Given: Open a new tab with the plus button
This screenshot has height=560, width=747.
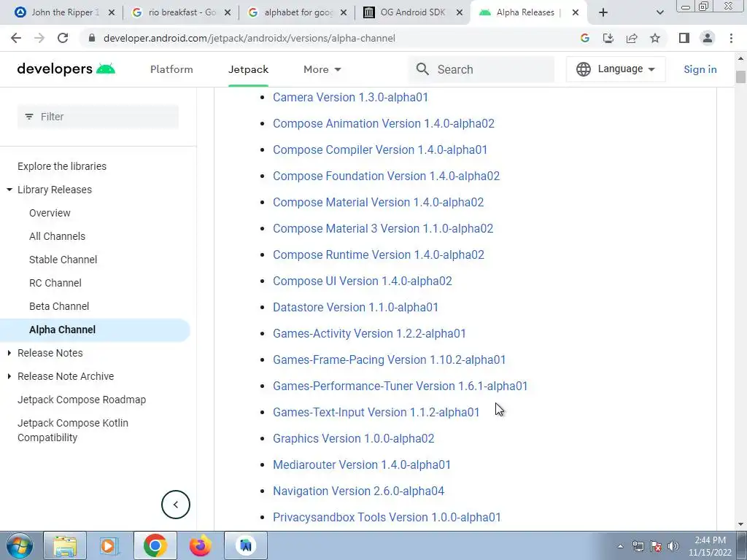Looking at the screenshot, I should click(603, 12).
